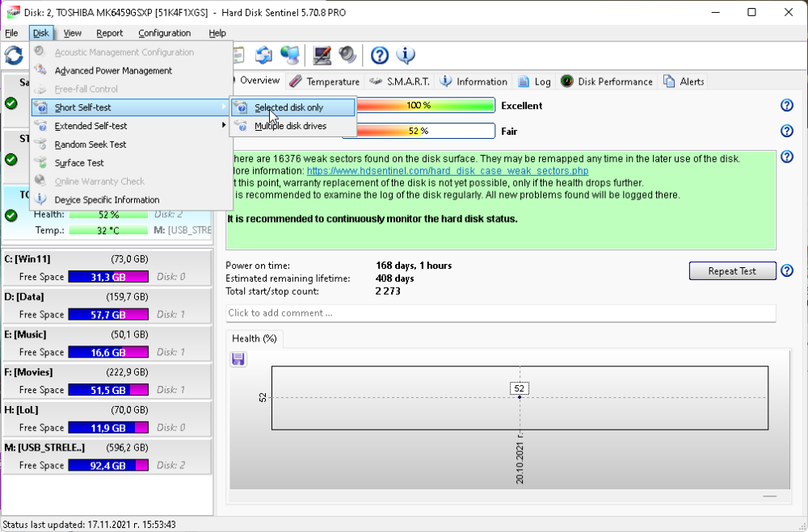Click the globe and monitor network icon
The height and width of the screenshot is (532, 808).
(290, 55)
